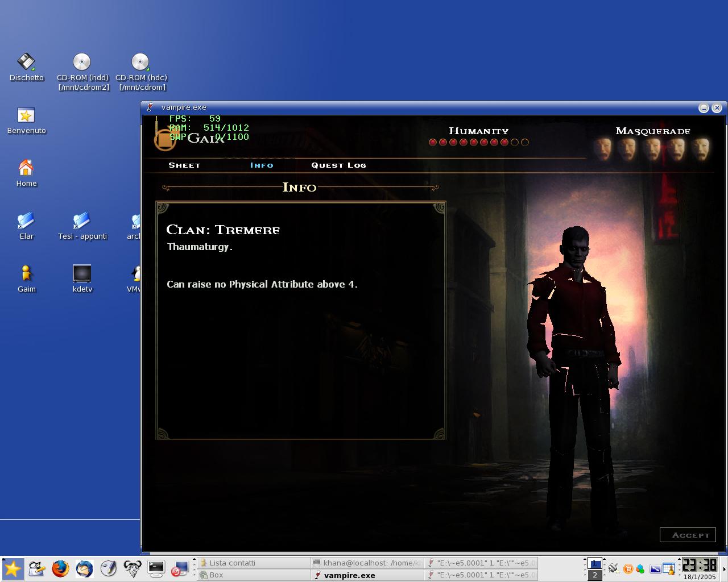This screenshot has width=728, height=582.
Task: Click the monitor with red swirl launcher
Action: [180, 569]
